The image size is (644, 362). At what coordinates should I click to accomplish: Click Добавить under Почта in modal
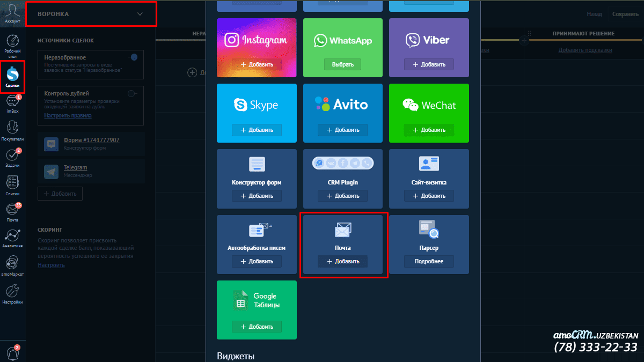coord(342,261)
